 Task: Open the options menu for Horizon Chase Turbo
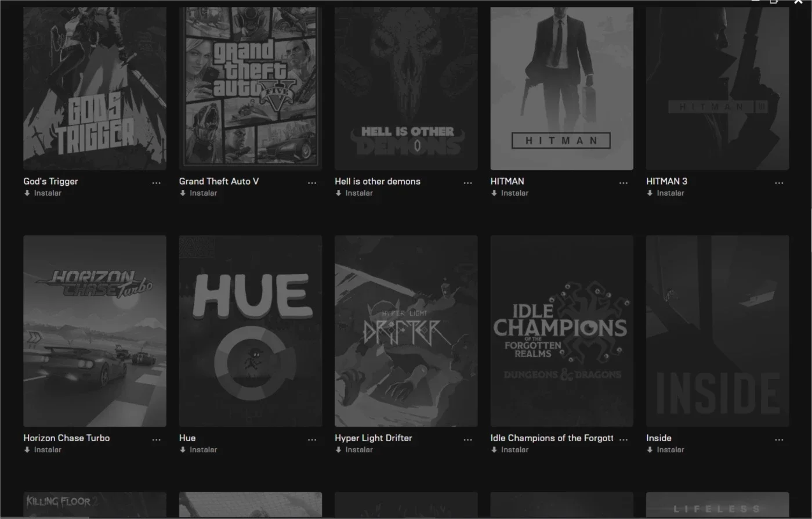pos(157,439)
